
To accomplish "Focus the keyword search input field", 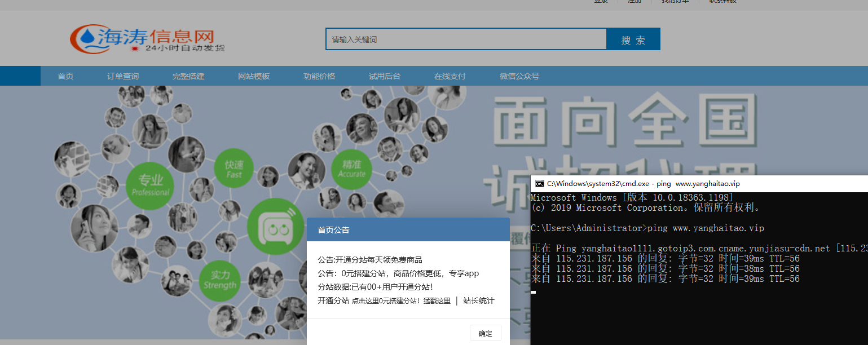I will click(465, 39).
